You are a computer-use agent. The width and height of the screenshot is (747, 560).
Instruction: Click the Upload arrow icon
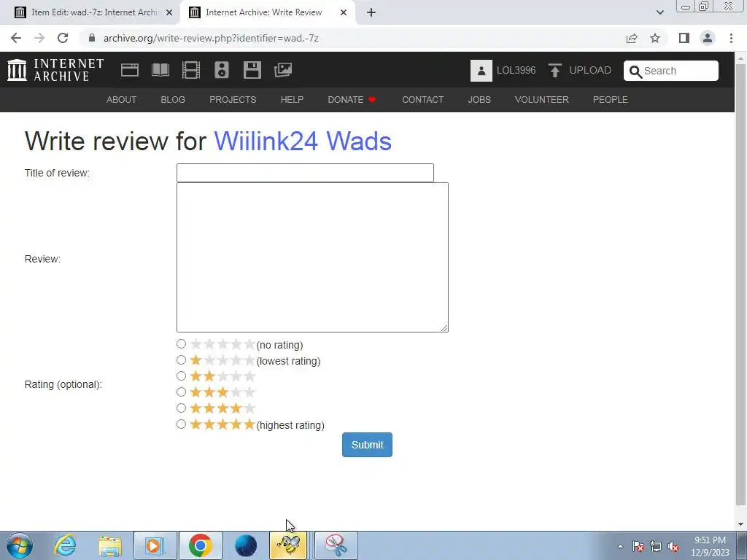[x=554, y=71]
